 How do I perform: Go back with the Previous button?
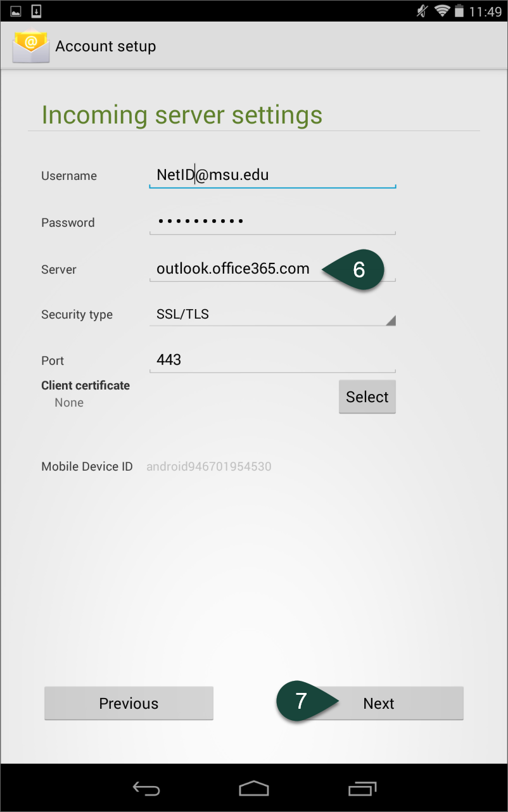[129, 704]
